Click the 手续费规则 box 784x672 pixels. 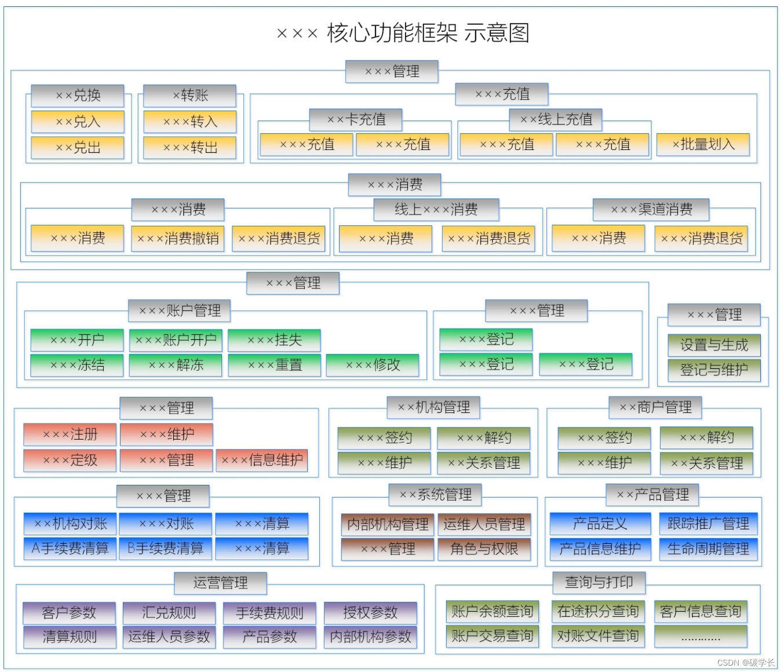[x=269, y=613]
